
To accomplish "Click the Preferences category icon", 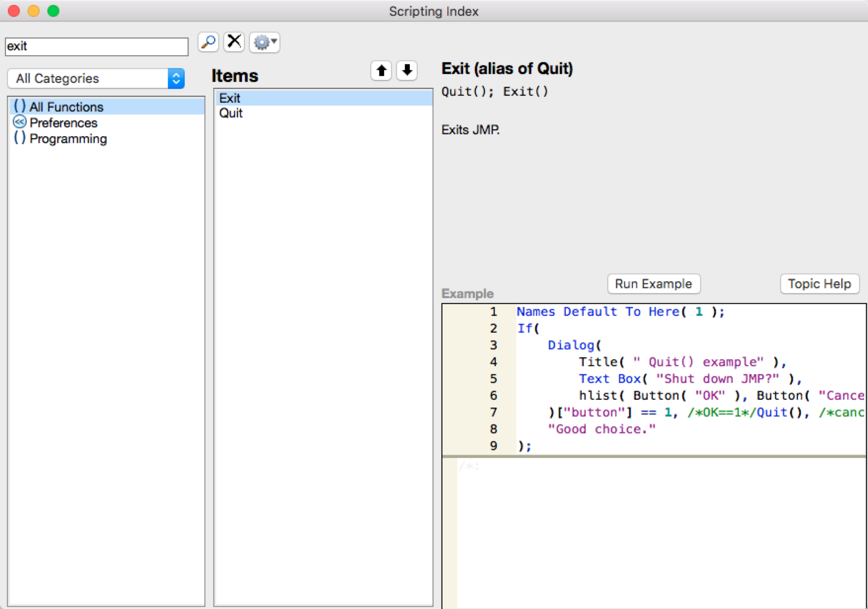I will (20, 122).
